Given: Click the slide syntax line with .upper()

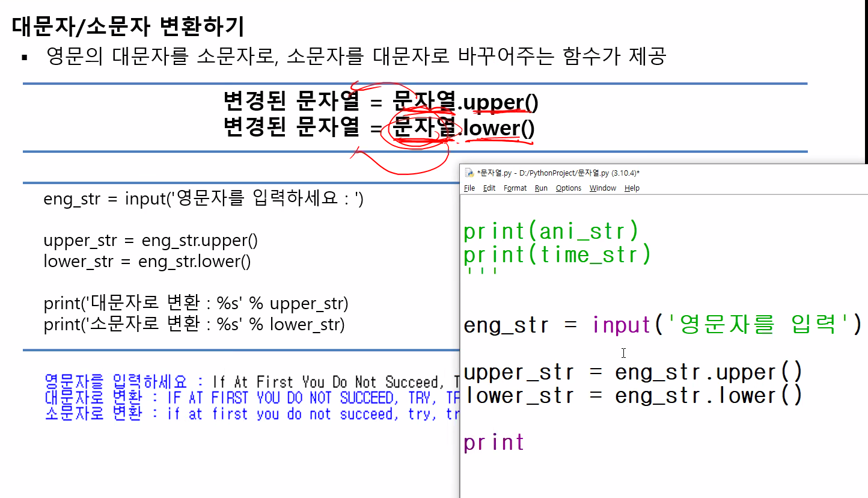Looking at the screenshot, I should click(x=381, y=102).
